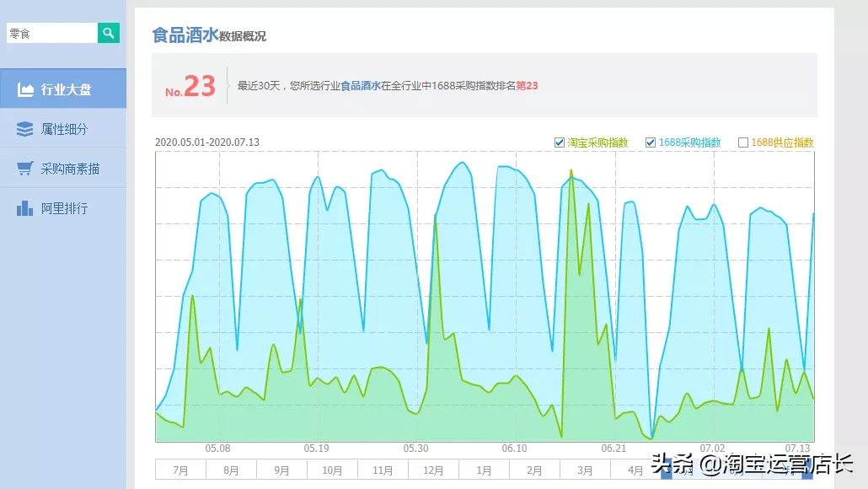
Task: Click the 阿里排行 bar chart icon
Action: tap(25, 208)
